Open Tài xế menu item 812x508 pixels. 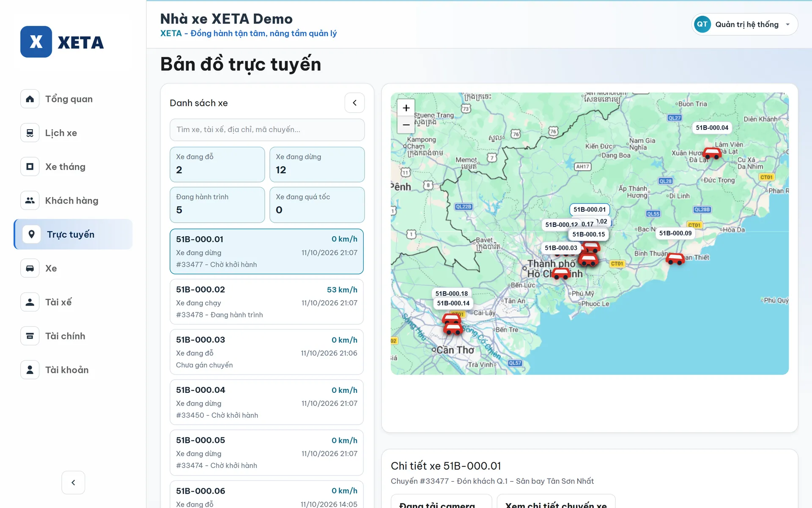coord(58,302)
